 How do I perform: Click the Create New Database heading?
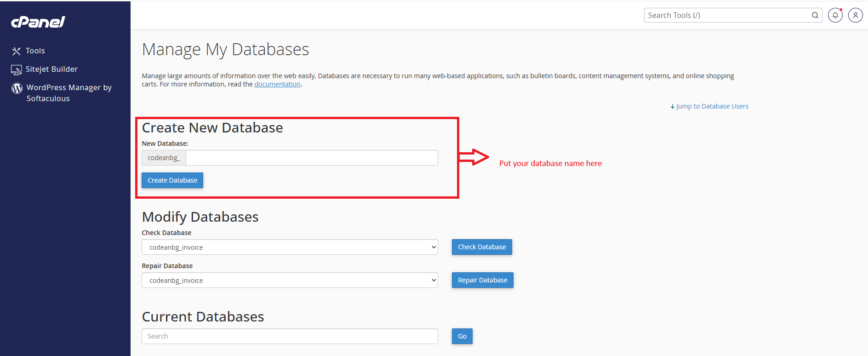pos(212,128)
